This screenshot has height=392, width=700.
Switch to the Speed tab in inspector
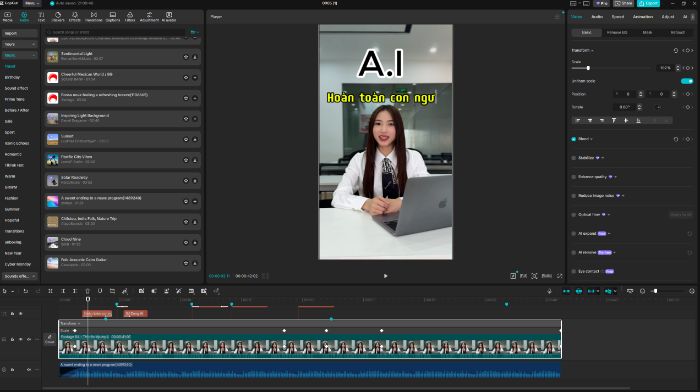click(618, 17)
